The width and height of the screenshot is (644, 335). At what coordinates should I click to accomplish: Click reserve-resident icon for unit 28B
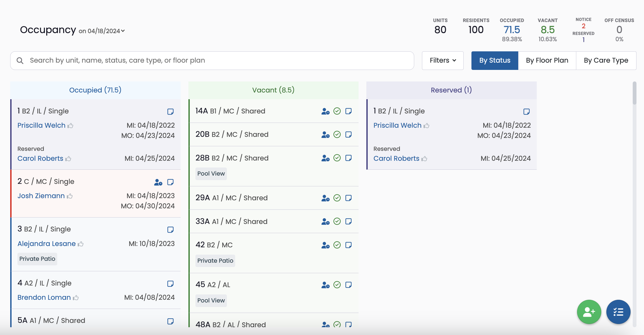[x=325, y=158]
